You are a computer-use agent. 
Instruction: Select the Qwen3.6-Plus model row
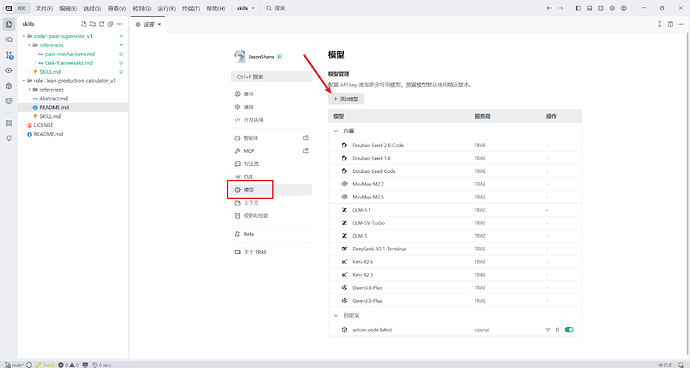(455, 287)
